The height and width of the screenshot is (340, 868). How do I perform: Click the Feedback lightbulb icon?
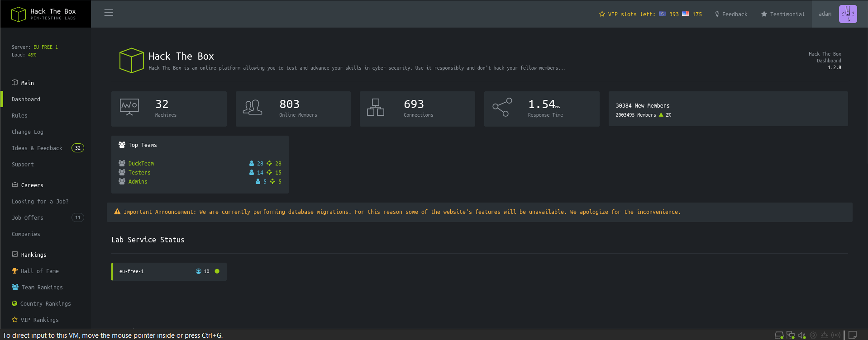click(x=717, y=14)
